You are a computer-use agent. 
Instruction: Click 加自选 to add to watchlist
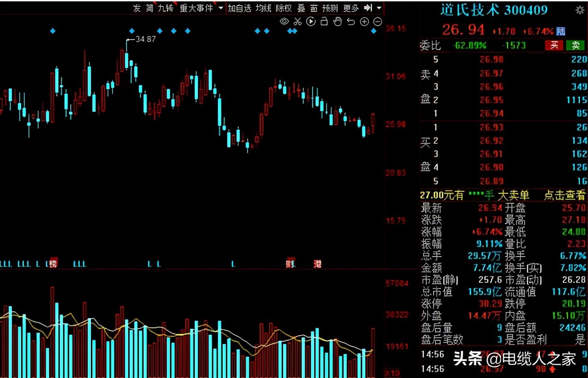coord(240,8)
